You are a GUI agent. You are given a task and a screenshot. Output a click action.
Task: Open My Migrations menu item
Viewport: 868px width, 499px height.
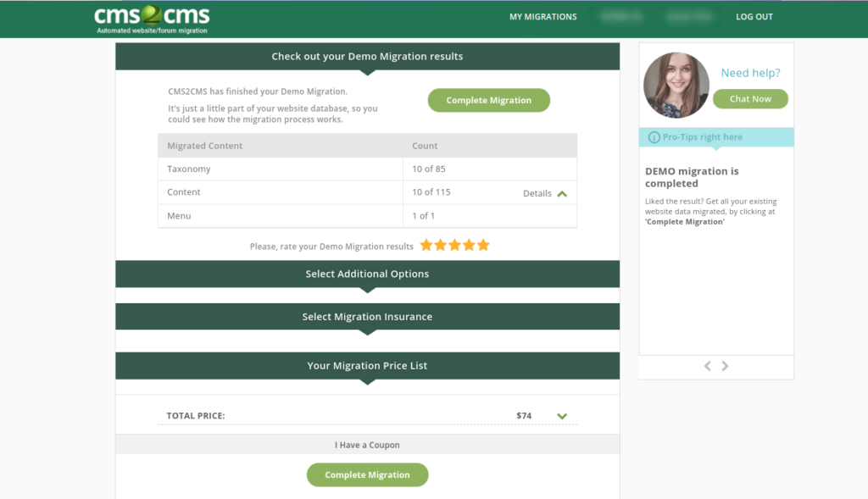543,17
